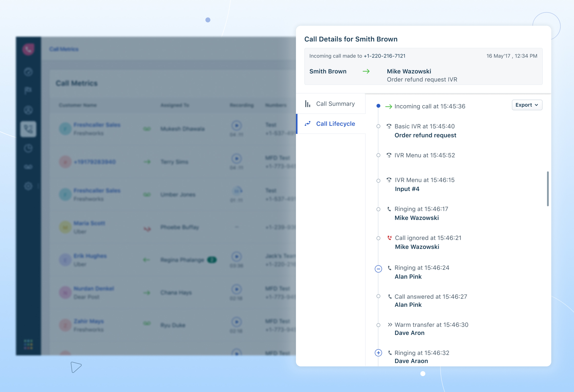Click the call details panel scrollbar

[x=548, y=189]
